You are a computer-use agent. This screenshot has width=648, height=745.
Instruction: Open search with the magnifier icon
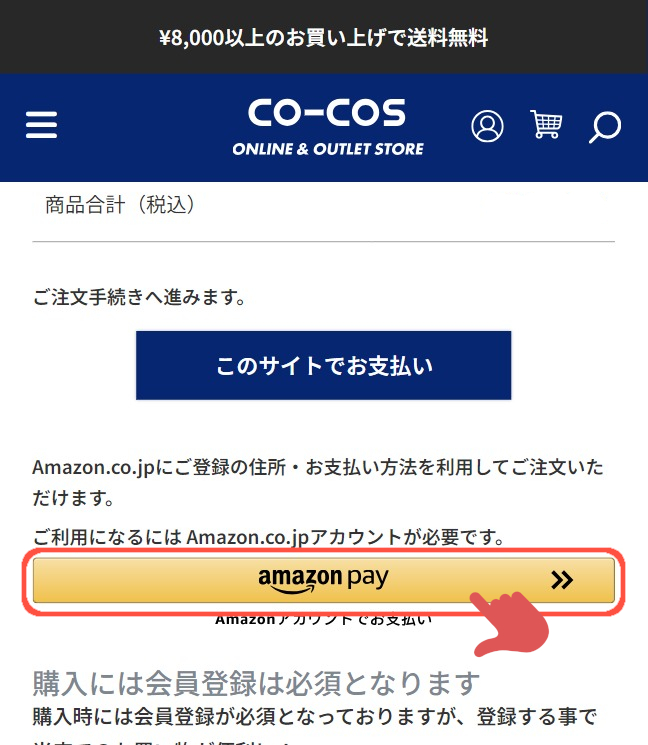(605, 127)
